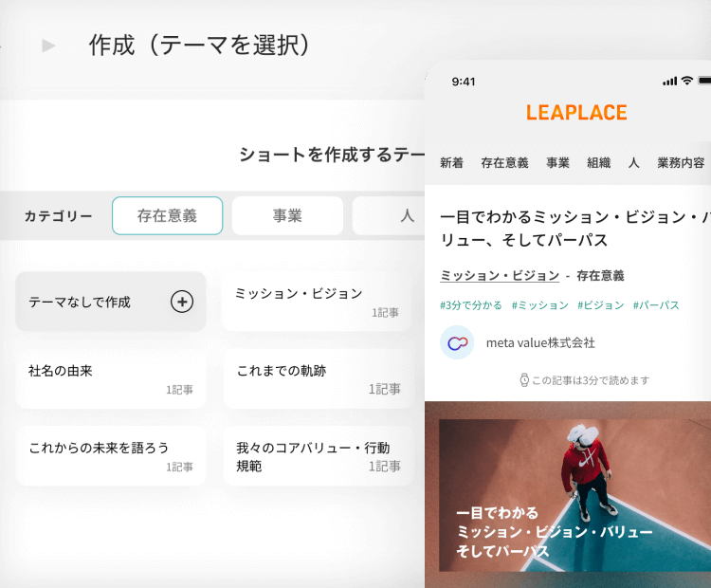Click the LEAPLACE logo

(x=576, y=113)
